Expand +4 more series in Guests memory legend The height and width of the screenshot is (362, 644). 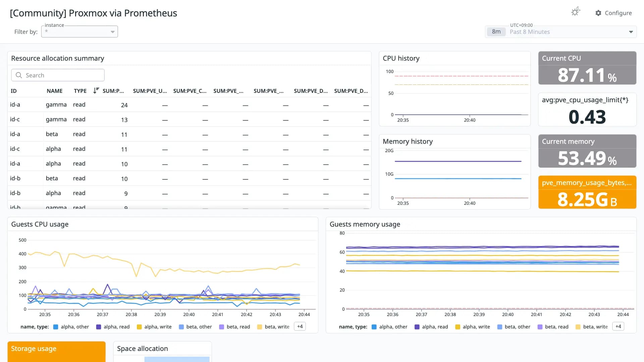[618, 326]
